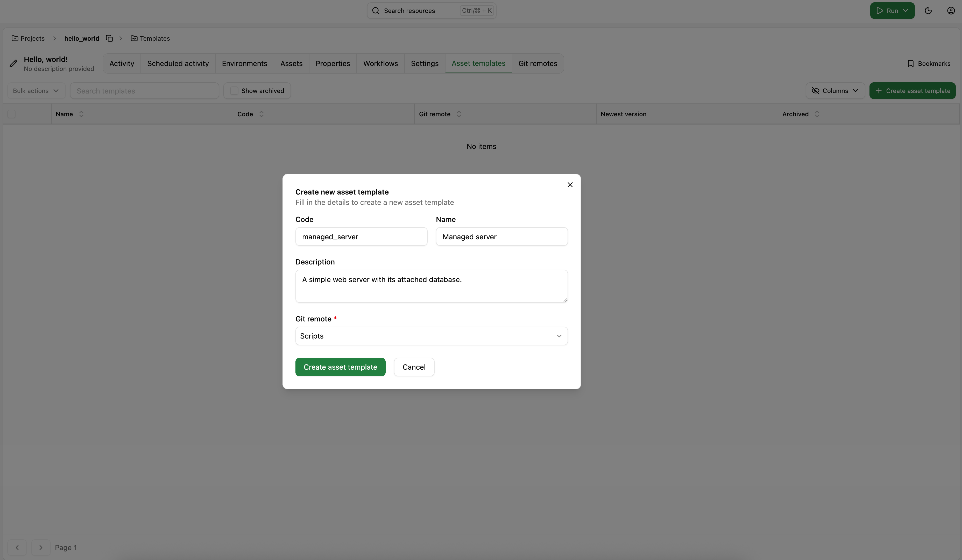Click the hello_world breadcrumb link
Image resolution: width=962 pixels, height=560 pixels.
pos(82,38)
